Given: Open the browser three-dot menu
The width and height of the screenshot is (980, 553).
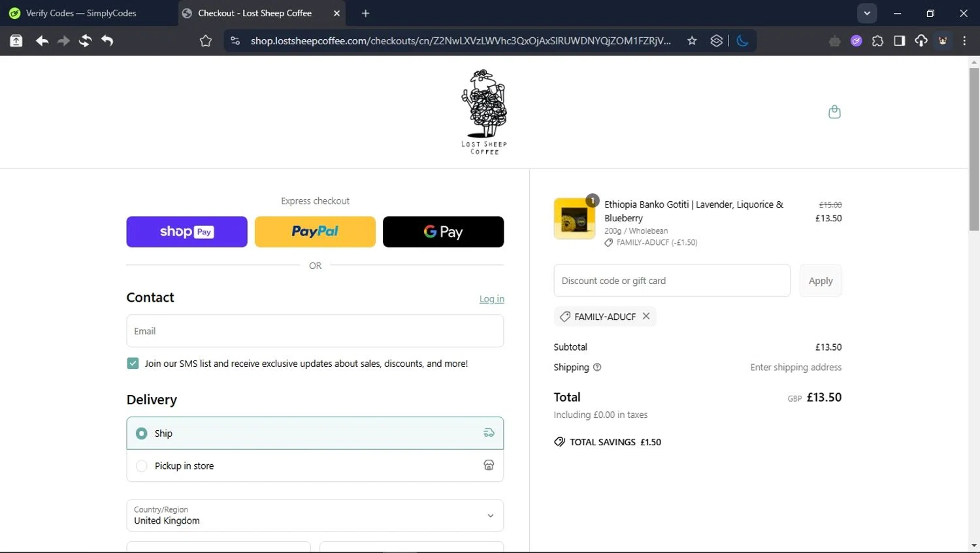Looking at the screenshot, I should [x=964, y=40].
